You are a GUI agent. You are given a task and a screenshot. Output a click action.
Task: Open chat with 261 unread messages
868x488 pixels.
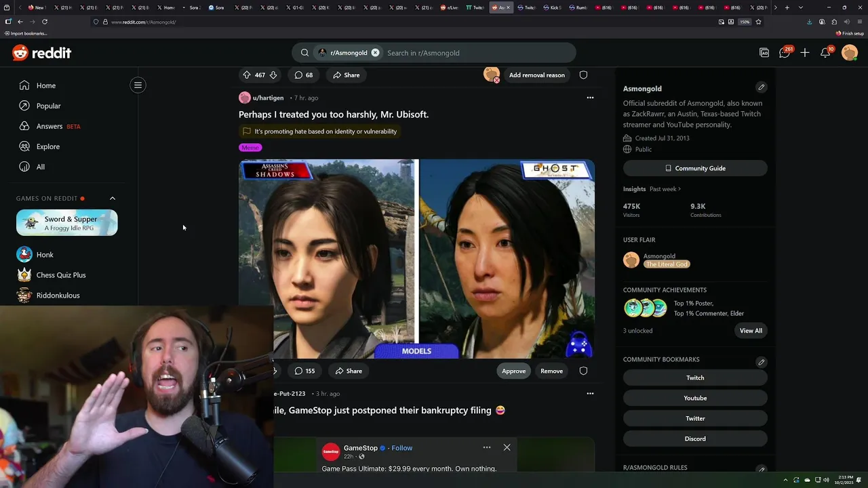tap(785, 53)
